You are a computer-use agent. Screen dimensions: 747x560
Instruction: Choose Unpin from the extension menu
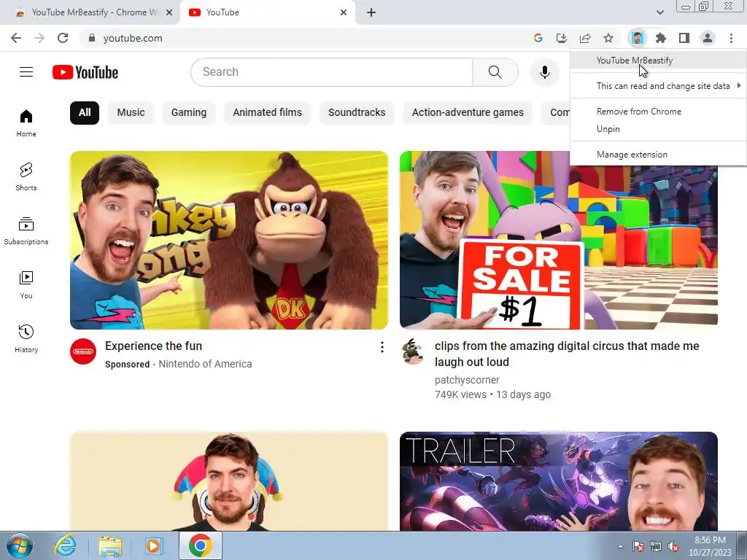coord(659,129)
